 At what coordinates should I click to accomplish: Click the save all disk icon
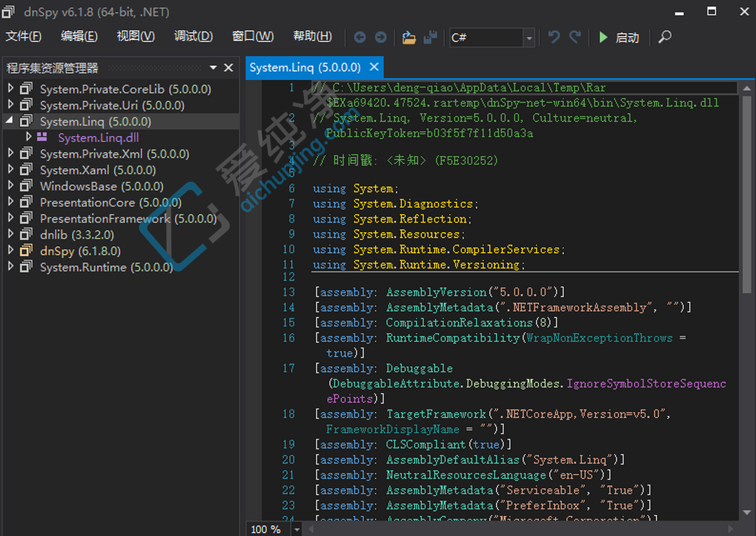(430, 38)
